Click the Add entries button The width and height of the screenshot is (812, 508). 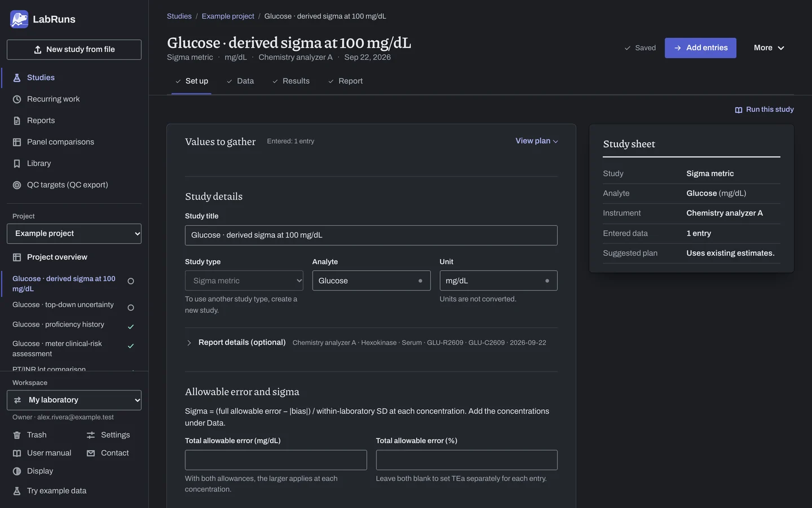coord(700,48)
